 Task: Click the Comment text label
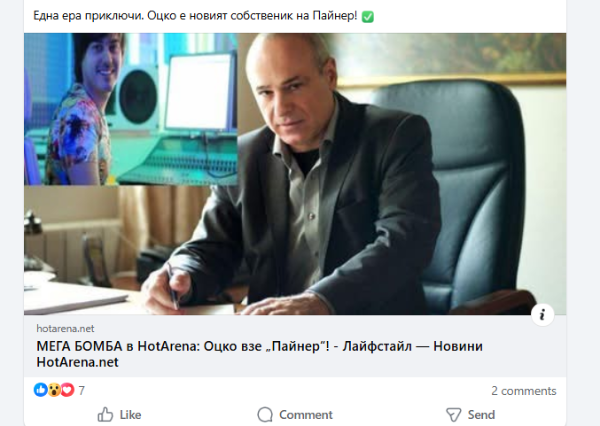coord(306,415)
